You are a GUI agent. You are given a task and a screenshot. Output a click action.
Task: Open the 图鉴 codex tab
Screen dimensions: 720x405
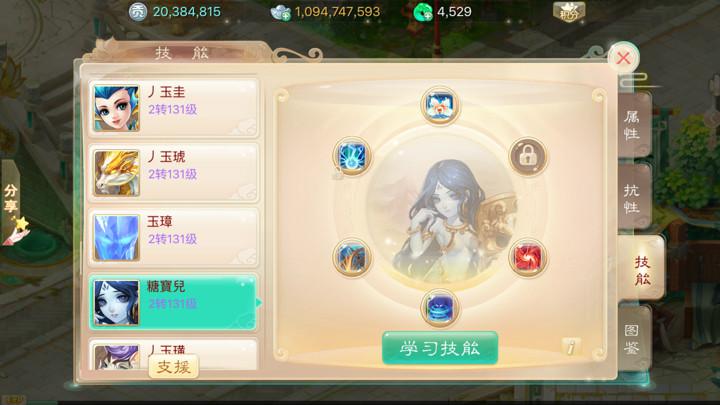point(634,339)
